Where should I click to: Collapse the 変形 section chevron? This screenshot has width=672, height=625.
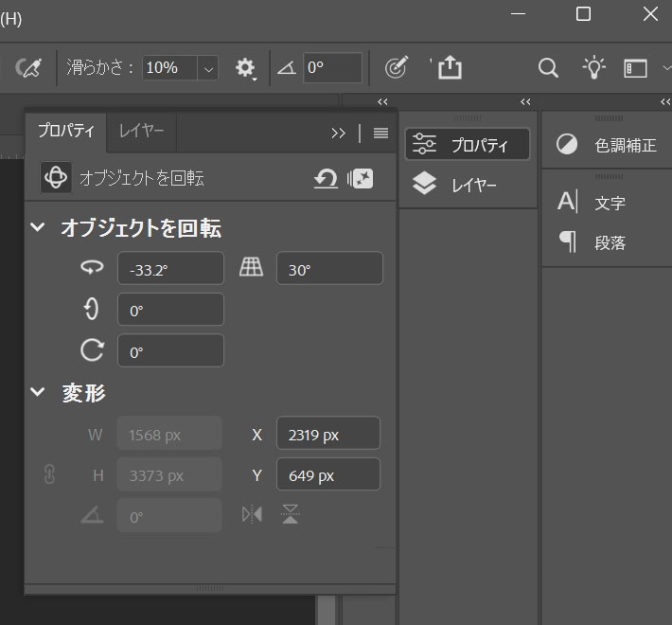(38, 392)
